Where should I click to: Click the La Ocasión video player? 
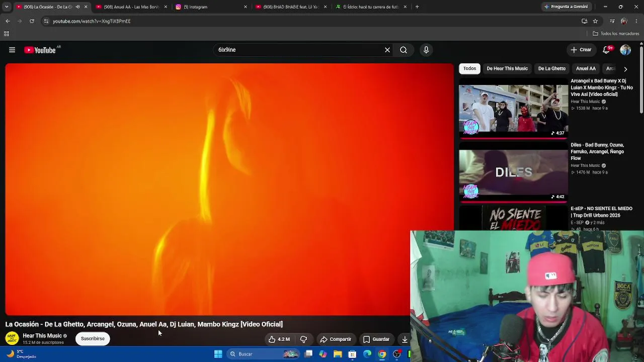point(229,189)
